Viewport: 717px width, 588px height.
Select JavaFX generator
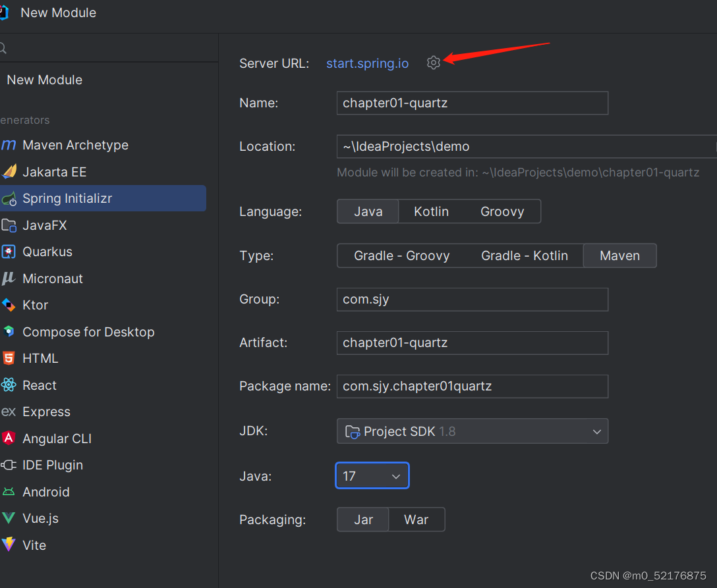click(103, 225)
